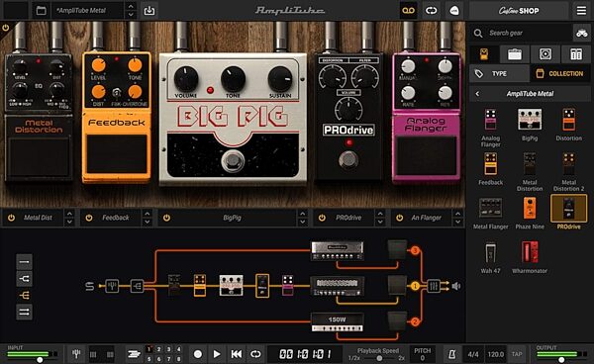594x364 pixels.
Task: Click the Feedback pedal footswitch pad
Action: 117,154
